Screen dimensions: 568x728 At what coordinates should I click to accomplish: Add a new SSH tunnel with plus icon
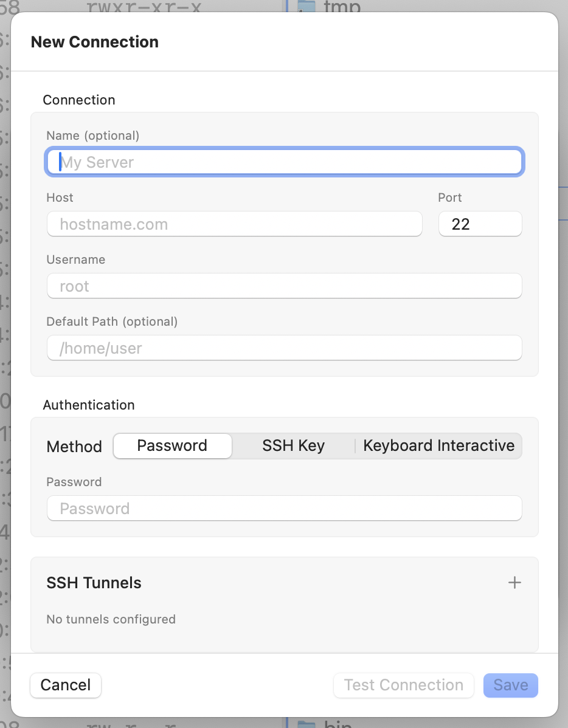coord(514,583)
